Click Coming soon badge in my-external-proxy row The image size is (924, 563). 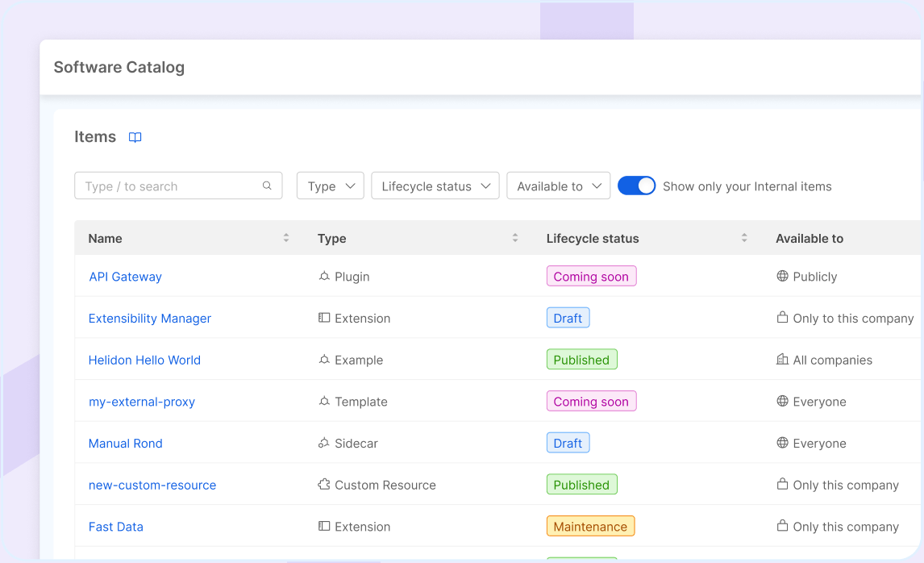(x=591, y=402)
